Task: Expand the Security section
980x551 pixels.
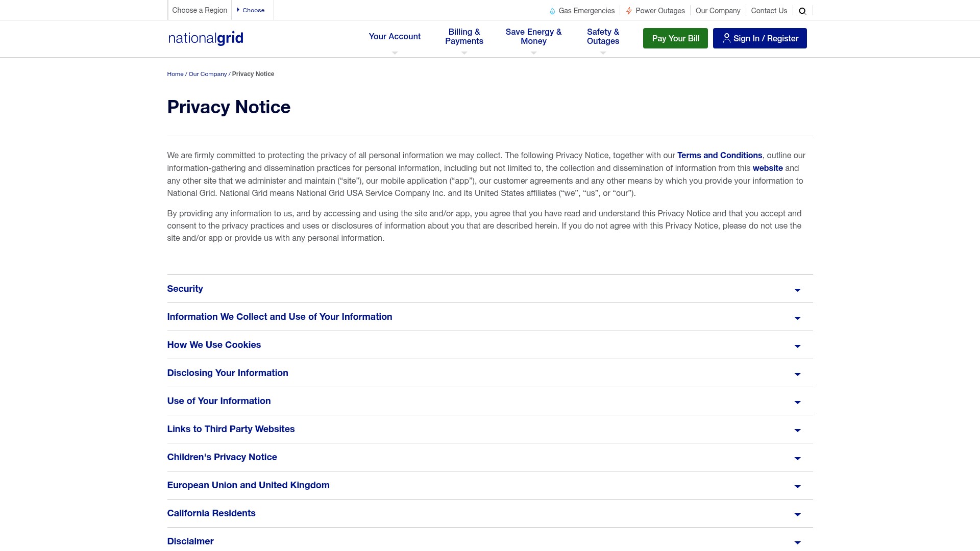Action: point(490,289)
